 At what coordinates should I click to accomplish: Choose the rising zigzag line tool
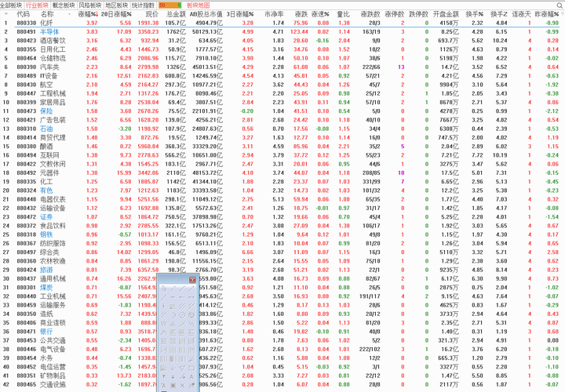[182, 324]
